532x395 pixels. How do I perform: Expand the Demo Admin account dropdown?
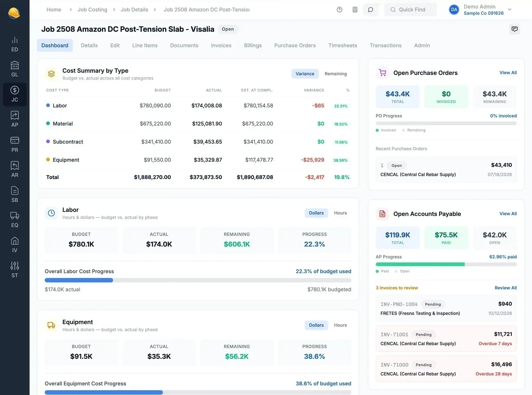pyautogui.click(x=509, y=10)
